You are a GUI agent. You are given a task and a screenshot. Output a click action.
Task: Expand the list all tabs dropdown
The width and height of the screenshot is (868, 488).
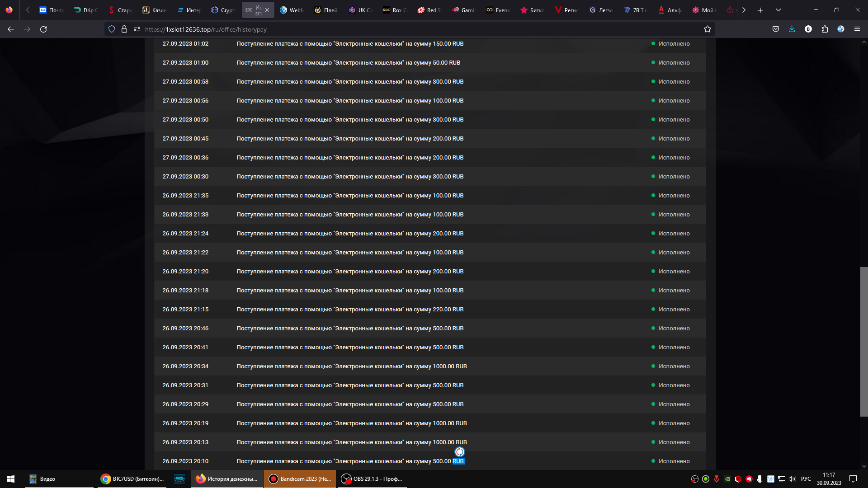pyautogui.click(x=778, y=10)
